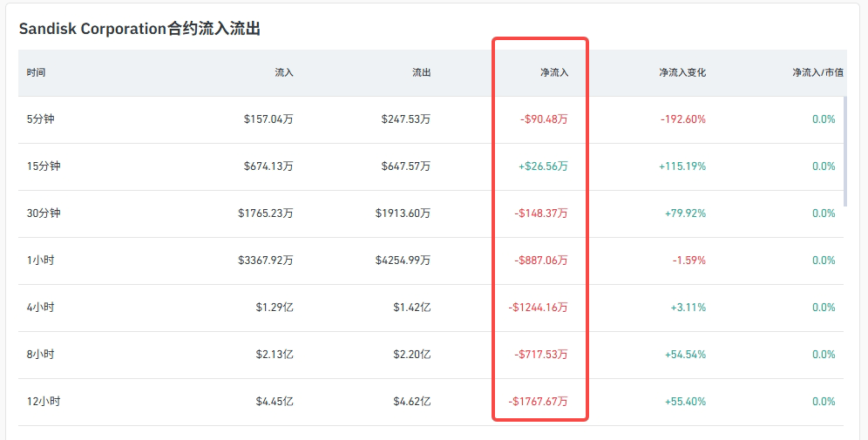This screenshot has height=440, width=868.
Task: Click outflow value $1913.60万
Action: (x=403, y=213)
